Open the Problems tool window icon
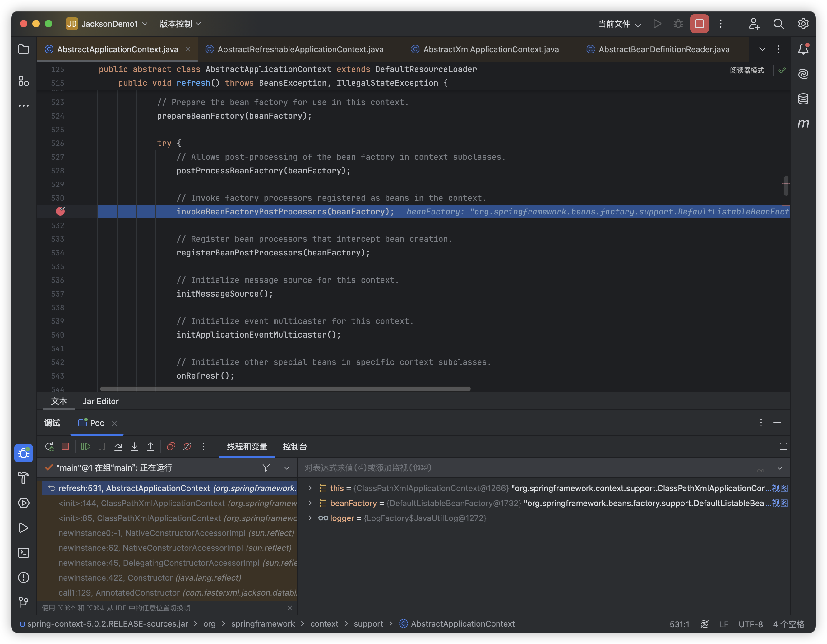The image size is (827, 644). click(24, 578)
